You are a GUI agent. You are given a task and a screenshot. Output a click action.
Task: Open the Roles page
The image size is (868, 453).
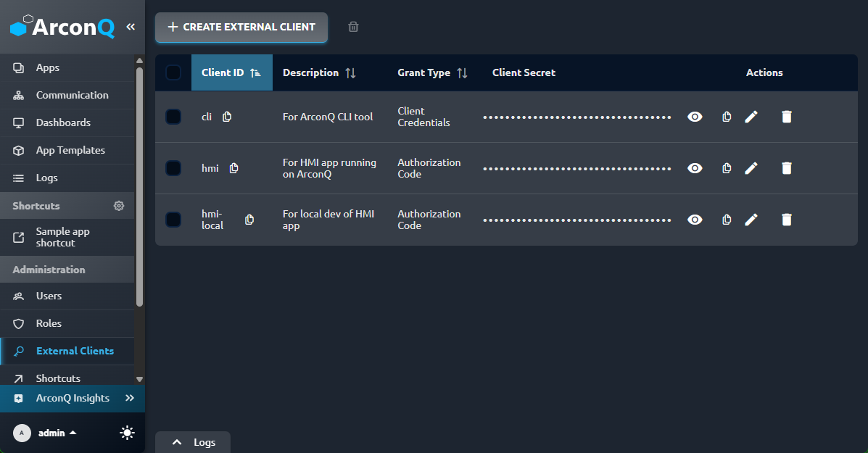[67, 323]
